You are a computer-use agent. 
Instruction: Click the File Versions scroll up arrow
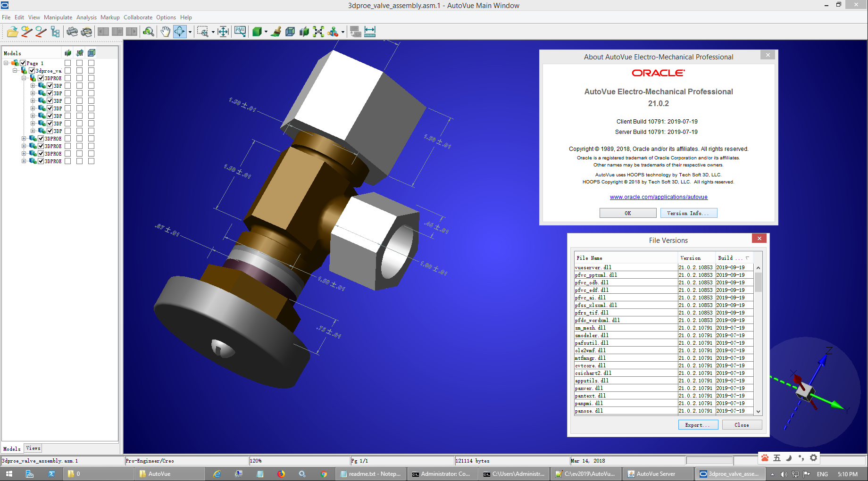pos(758,268)
